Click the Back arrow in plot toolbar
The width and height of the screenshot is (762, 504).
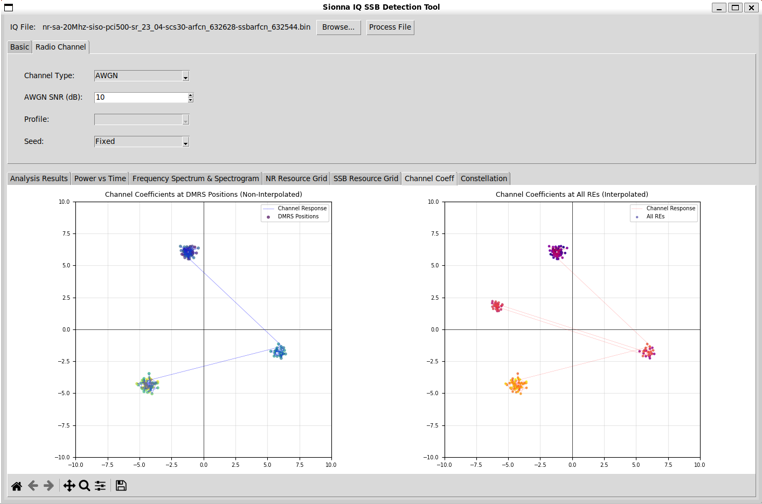tap(33, 486)
